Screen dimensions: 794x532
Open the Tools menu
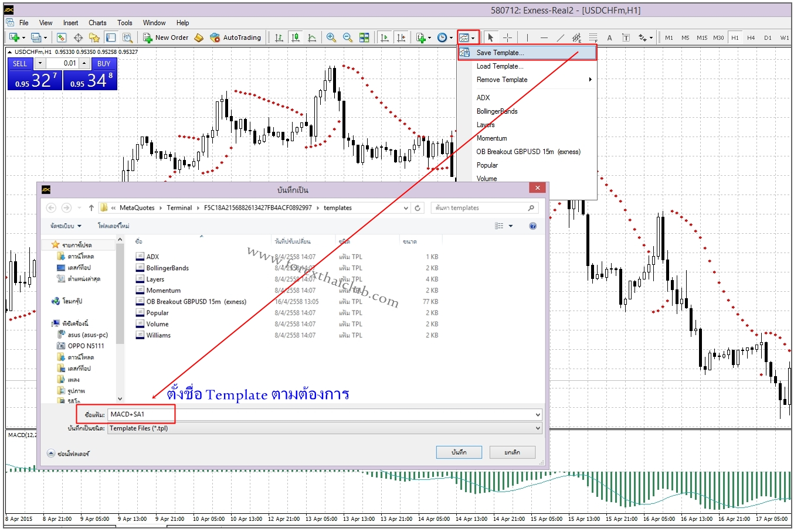[125, 23]
